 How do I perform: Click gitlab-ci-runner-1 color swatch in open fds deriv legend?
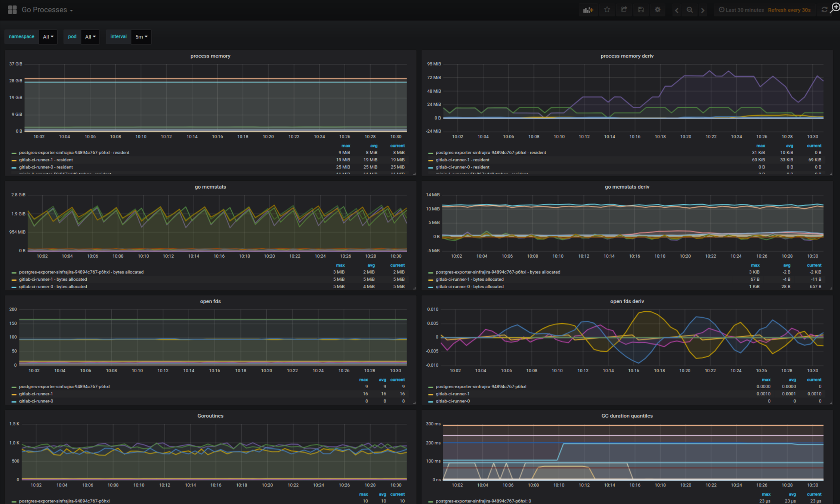click(x=431, y=394)
